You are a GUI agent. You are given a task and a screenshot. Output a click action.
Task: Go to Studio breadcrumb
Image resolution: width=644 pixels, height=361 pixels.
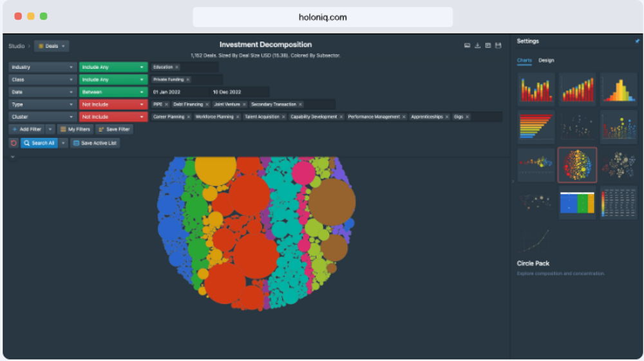[17, 46]
